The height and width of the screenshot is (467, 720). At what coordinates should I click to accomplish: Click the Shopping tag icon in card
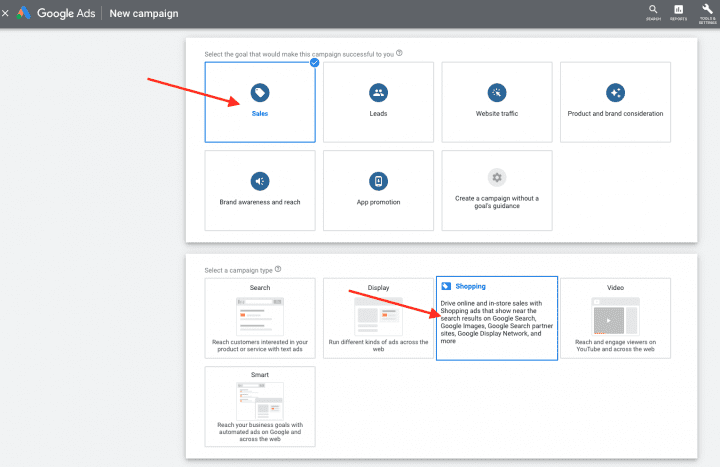(x=446, y=286)
